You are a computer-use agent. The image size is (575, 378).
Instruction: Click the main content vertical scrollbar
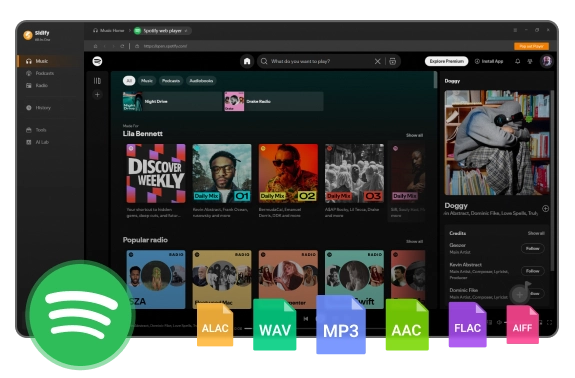tap(435, 80)
